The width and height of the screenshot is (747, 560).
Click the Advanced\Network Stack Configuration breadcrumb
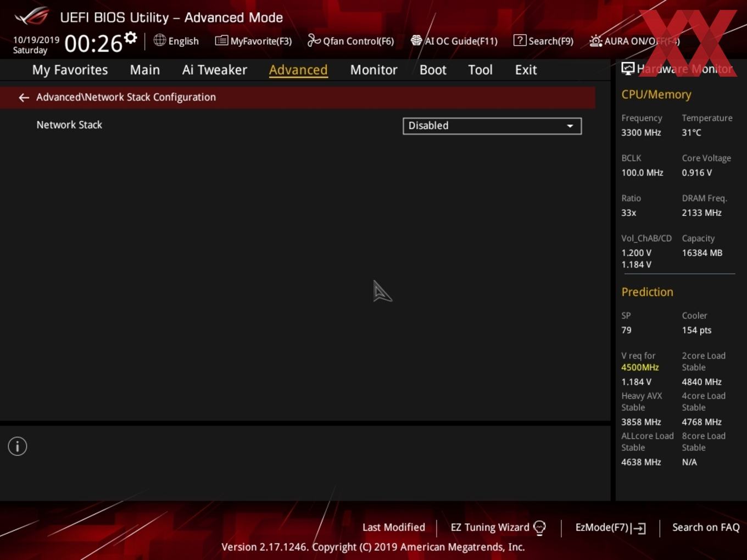(126, 97)
